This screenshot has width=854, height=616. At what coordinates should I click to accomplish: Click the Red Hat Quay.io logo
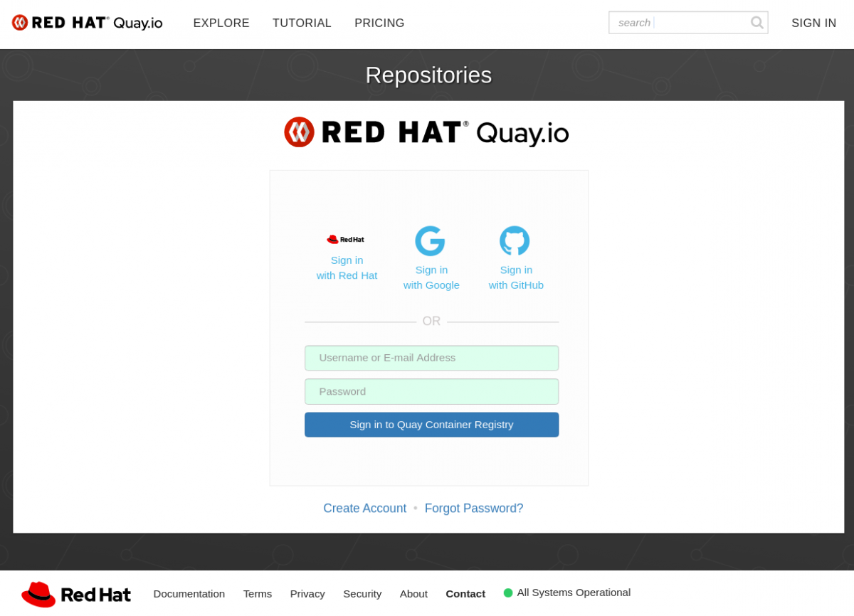click(x=85, y=22)
